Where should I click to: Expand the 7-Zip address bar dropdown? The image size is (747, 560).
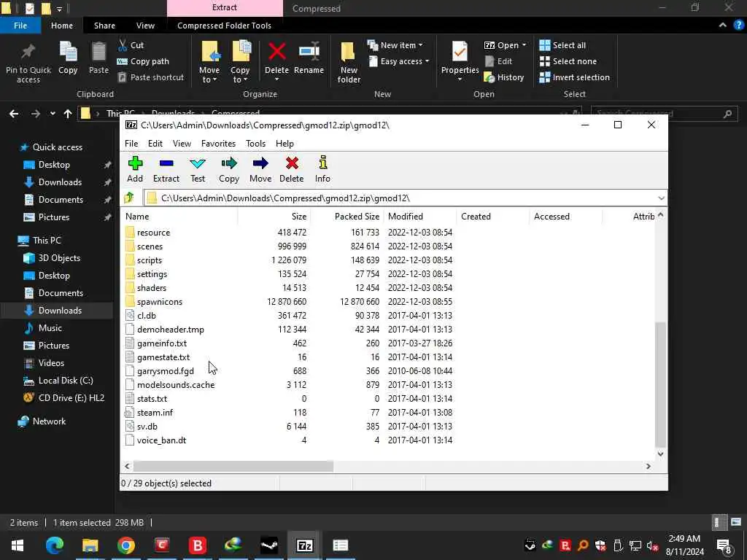coord(661,198)
